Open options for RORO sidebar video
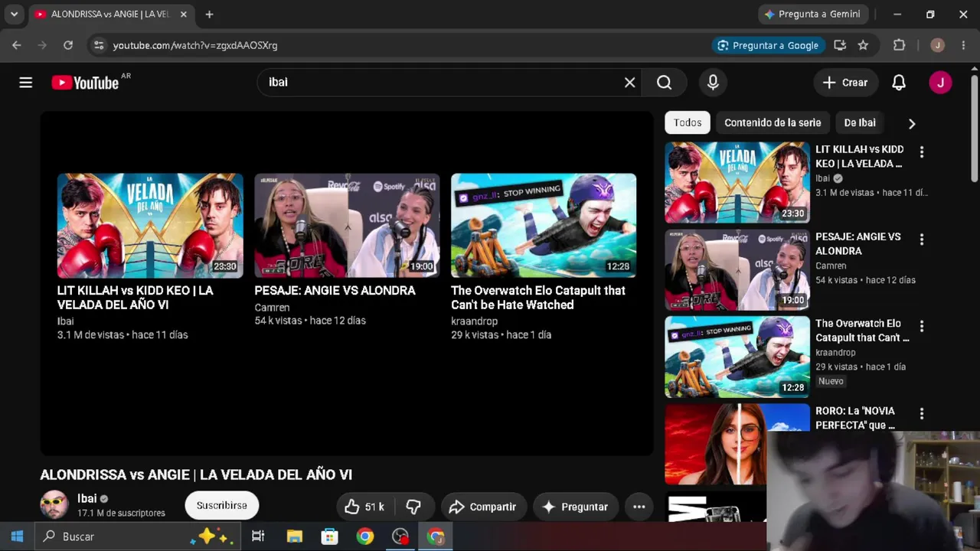Viewport: 980px width, 551px height. [922, 414]
